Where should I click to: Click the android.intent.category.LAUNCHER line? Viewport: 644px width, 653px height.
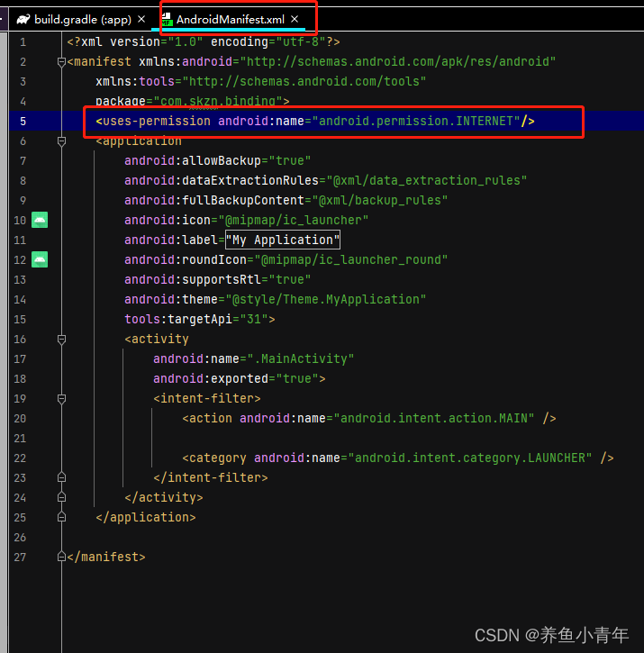coord(398,458)
